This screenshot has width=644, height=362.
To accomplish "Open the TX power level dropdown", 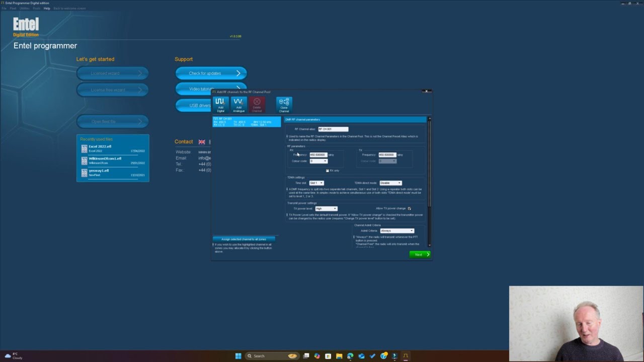I will (x=326, y=208).
